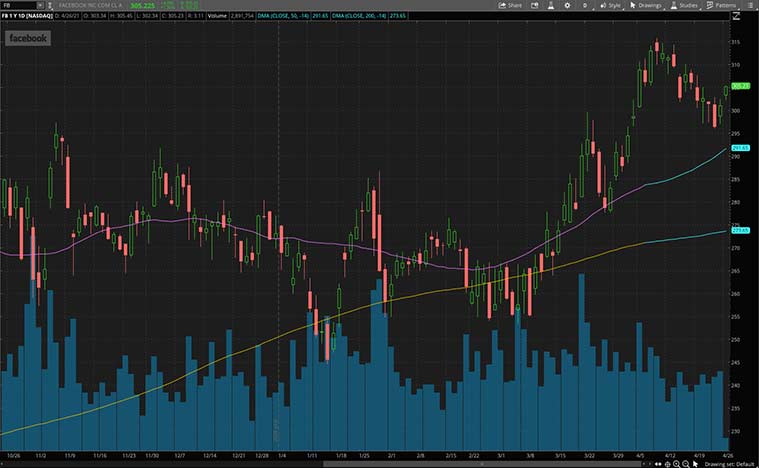Open the Style menu
The height and width of the screenshot is (468, 759).
611,5
